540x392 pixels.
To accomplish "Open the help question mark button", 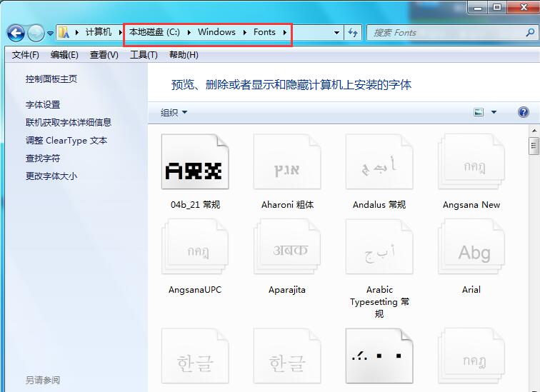I will tap(523, 112).
